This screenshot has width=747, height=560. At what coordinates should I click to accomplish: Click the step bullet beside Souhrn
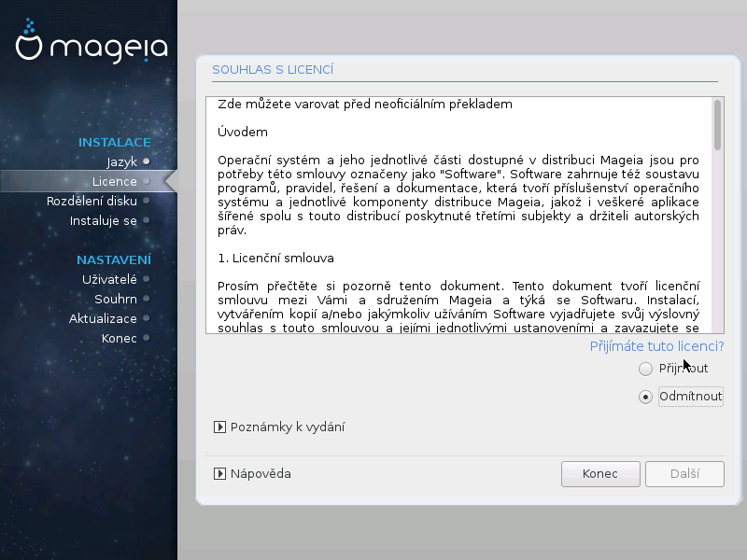point(147,299)
